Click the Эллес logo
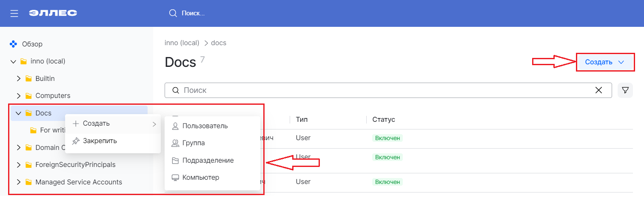The width and height of the screenshot is (644, 204). pyautogui.click(x=53, y=13)
